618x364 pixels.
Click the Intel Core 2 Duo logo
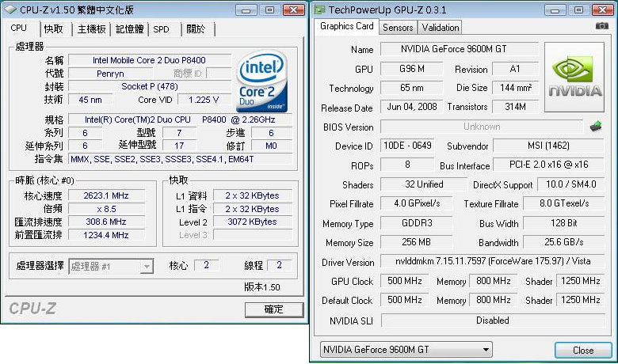point(261,82)
